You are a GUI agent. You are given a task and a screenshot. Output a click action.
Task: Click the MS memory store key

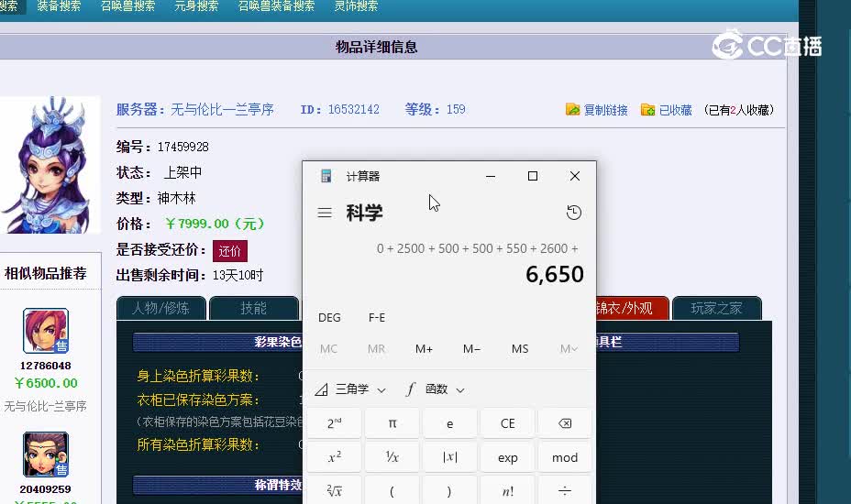[519, 349]
